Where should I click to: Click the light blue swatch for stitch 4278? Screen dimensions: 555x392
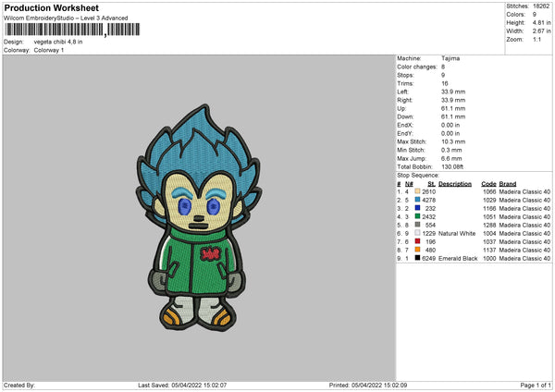417,200
